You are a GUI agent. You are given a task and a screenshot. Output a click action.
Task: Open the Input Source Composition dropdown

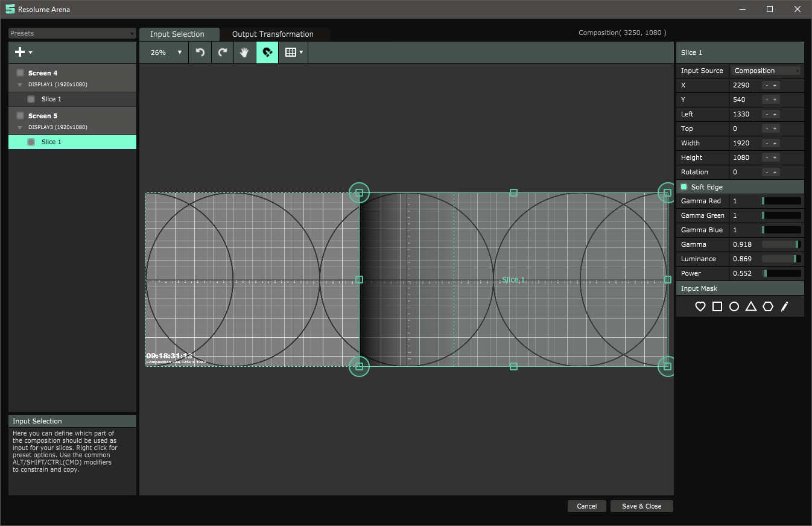[x=766, y=71]
